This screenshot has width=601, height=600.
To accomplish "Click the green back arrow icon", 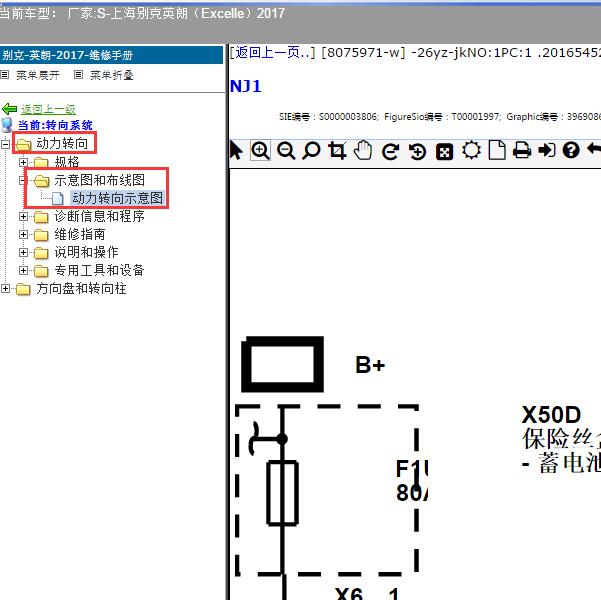I will tap(10, 109).
